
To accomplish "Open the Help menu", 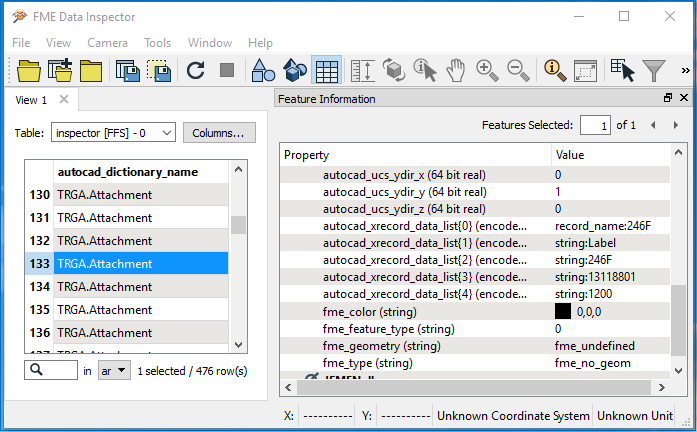I will pos(260,43).
